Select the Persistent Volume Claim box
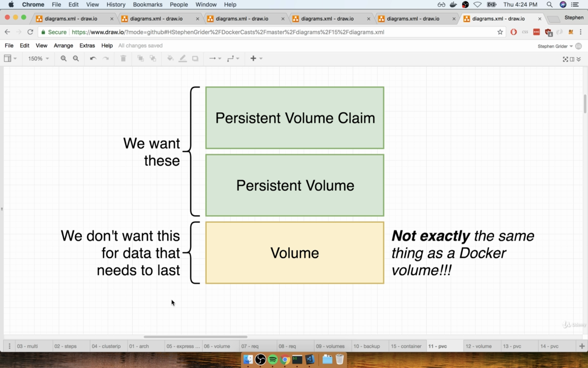Image resolution: width=588 pixels, height=368 pixels. point(294,118)
